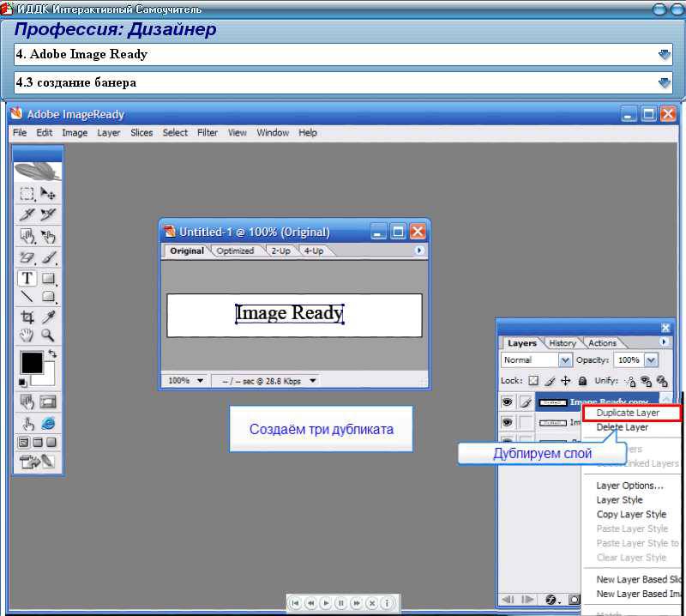Open the File menu
This screenshot has width=686, height=616.
point(20,133)
